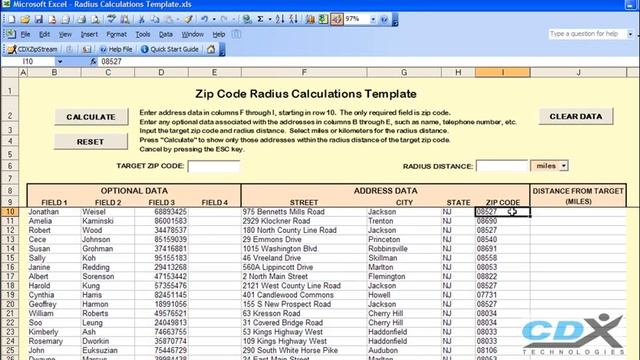
Task: Open the miles units dropdown
Action: click(564, 166)
